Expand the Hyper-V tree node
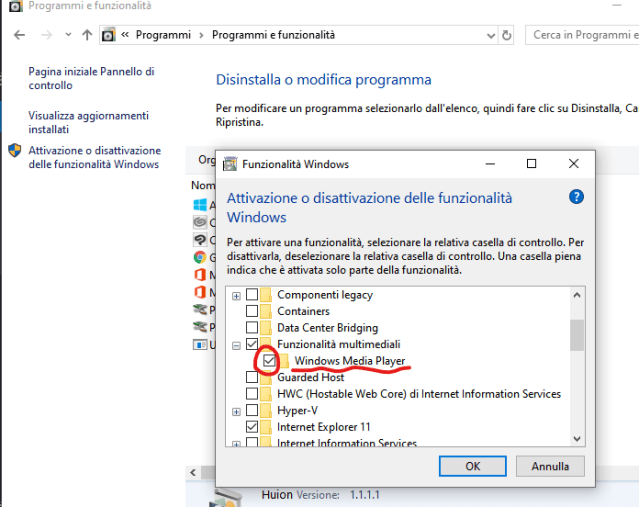Viewport: 639px width, 507px height. (236, 411)
